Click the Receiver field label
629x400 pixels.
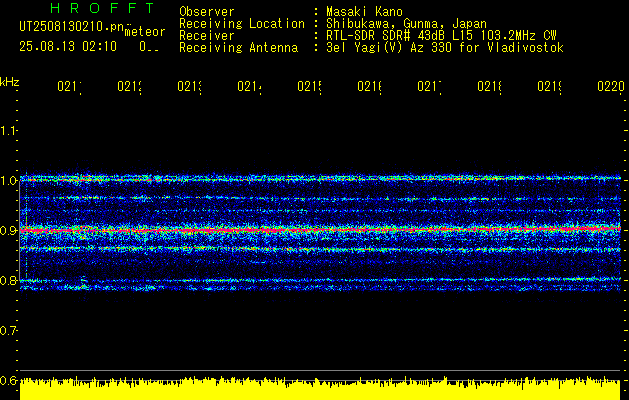point(207,36)
